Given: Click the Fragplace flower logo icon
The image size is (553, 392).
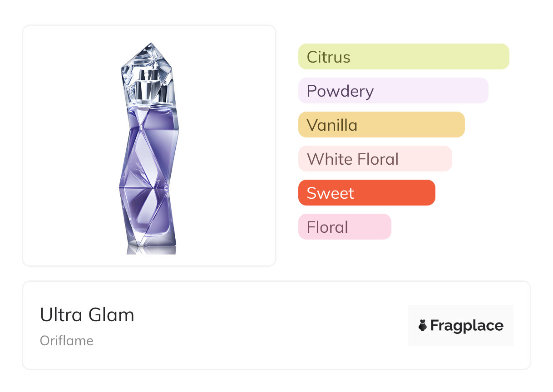Looking at the screenshot, I should point(423,325).
